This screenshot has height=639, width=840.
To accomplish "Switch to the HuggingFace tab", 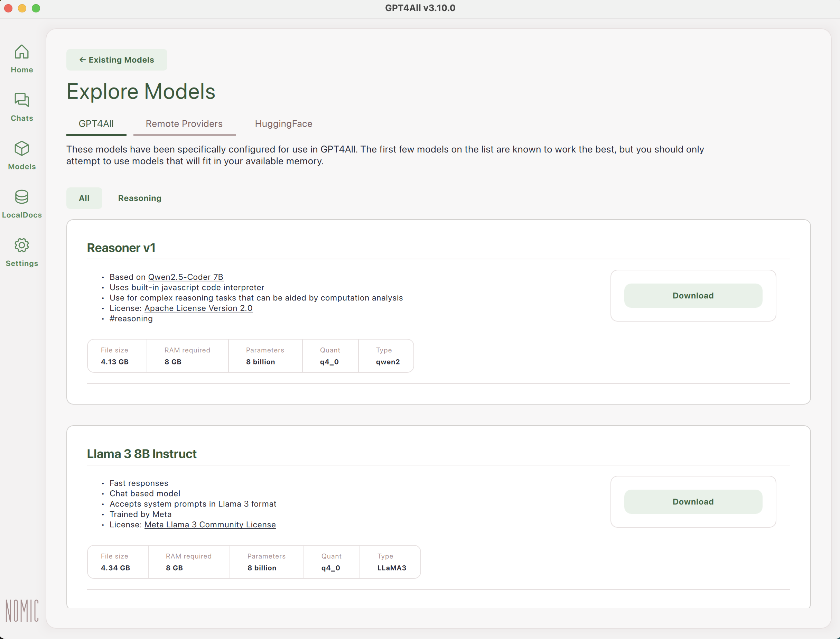I will click(284, 124).
